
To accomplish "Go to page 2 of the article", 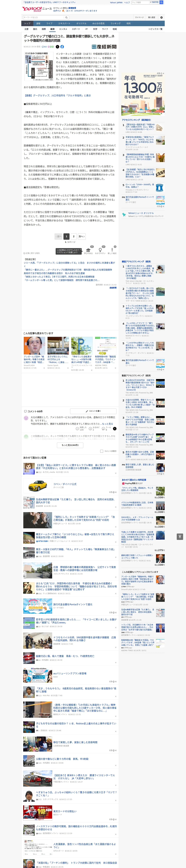I will pos(74,236).
